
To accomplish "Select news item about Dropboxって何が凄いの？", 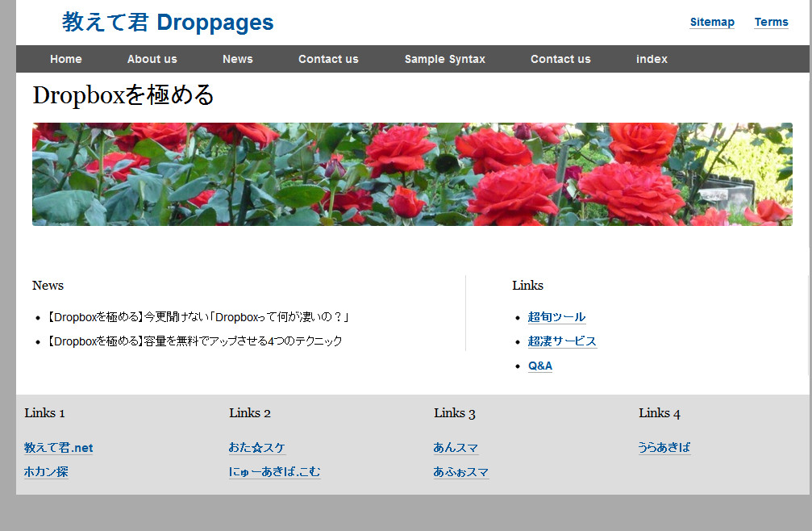I will pos(198,317).
